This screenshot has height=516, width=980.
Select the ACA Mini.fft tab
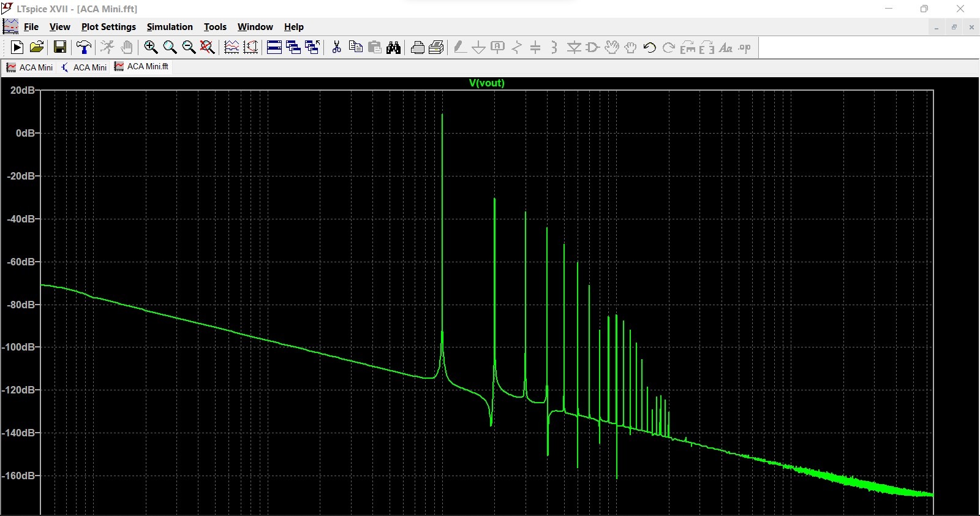(141, 67)
